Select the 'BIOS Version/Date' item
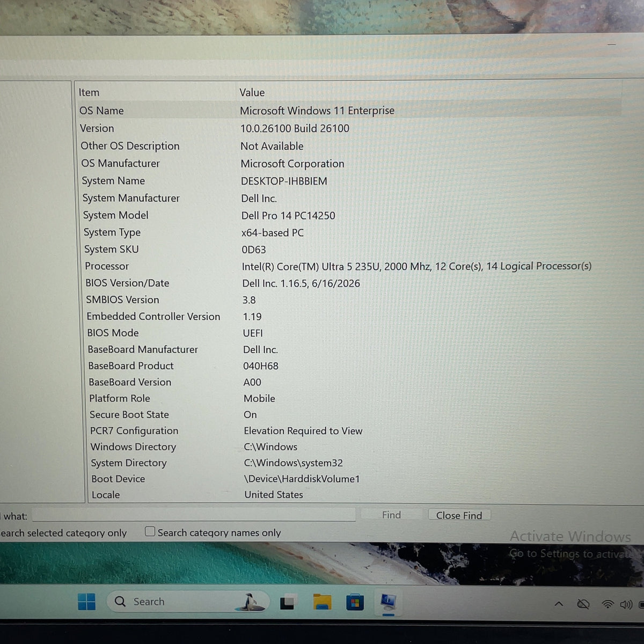Image resolution: width=644 pixels, height=644 pixels. click(127, 283)
